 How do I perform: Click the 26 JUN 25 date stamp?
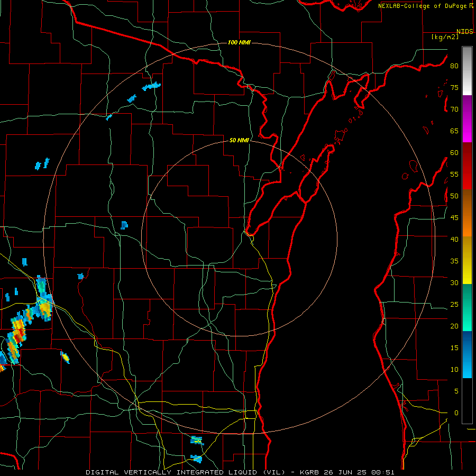(x=346, y=472)
